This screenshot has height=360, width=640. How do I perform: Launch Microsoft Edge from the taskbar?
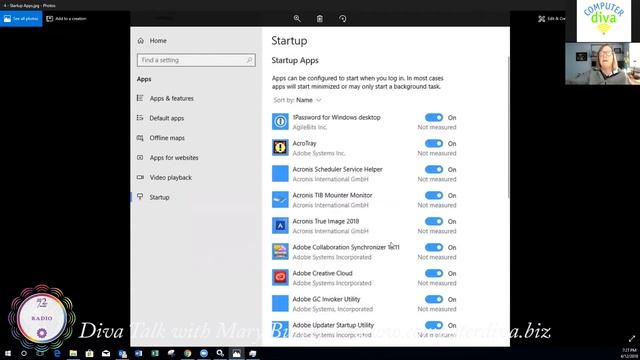click(x=57, y=353)
